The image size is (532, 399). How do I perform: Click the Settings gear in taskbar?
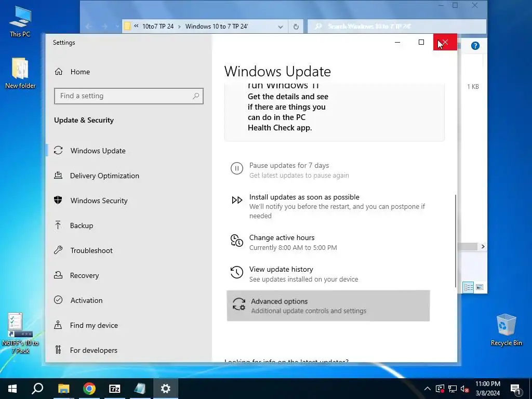pyautogui.click(x=166, y=389)
